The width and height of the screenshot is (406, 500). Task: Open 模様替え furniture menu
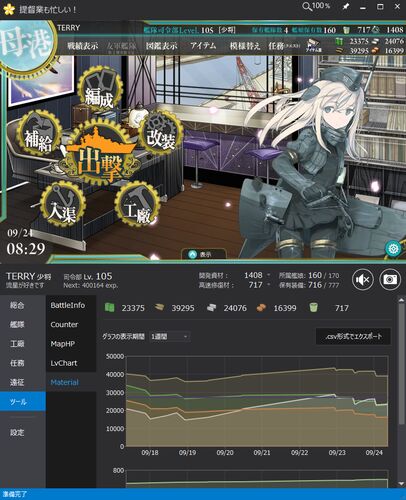pos(245,46)
